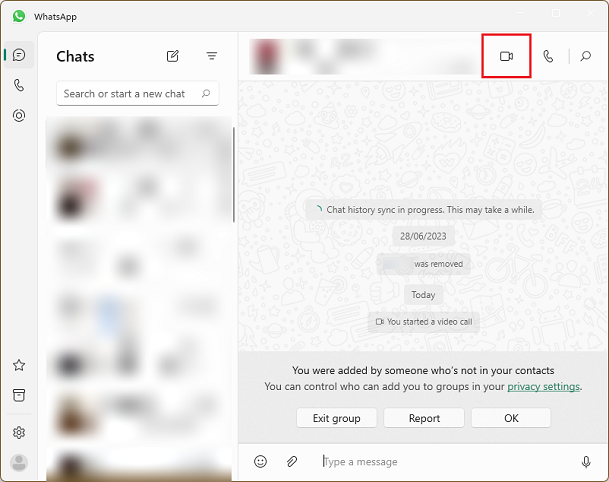Click the chat history sync progress notice
The width and height of the screenshot is (609, 482).
pos(423,210)
